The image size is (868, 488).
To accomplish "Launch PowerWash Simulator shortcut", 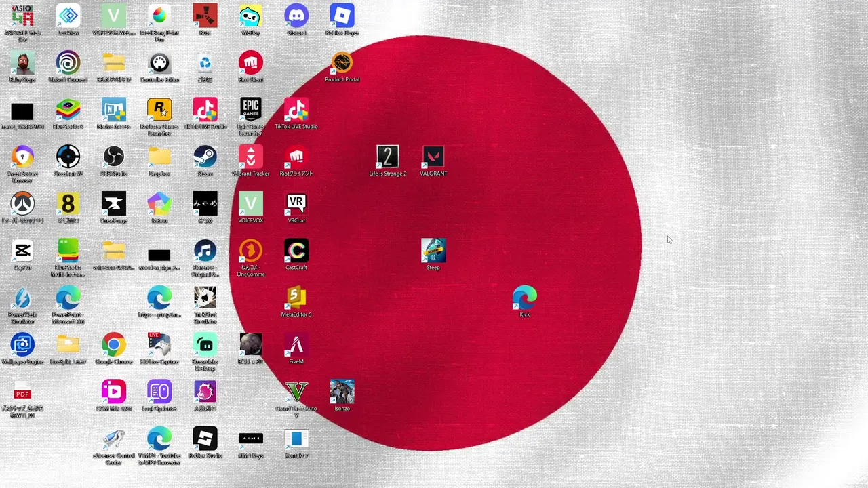I will pos(22,298).
